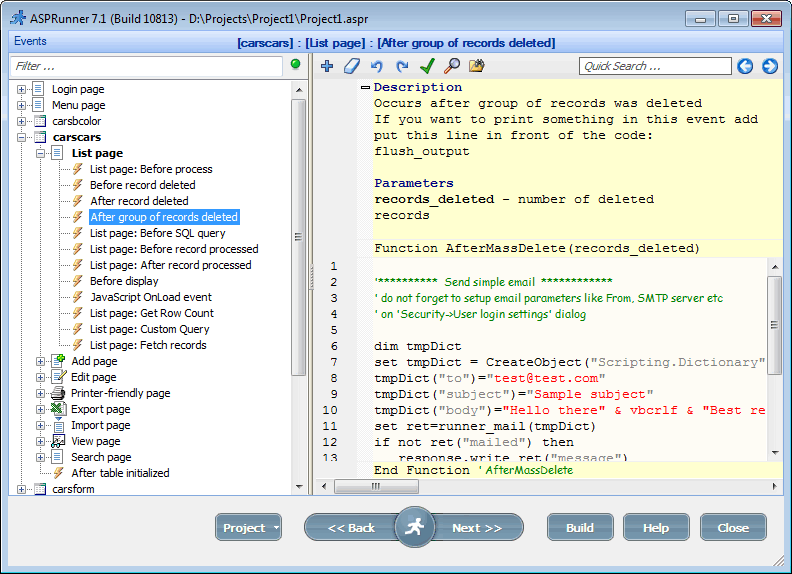
Task: Select List page: Get Row Count event
Action: 152,313
